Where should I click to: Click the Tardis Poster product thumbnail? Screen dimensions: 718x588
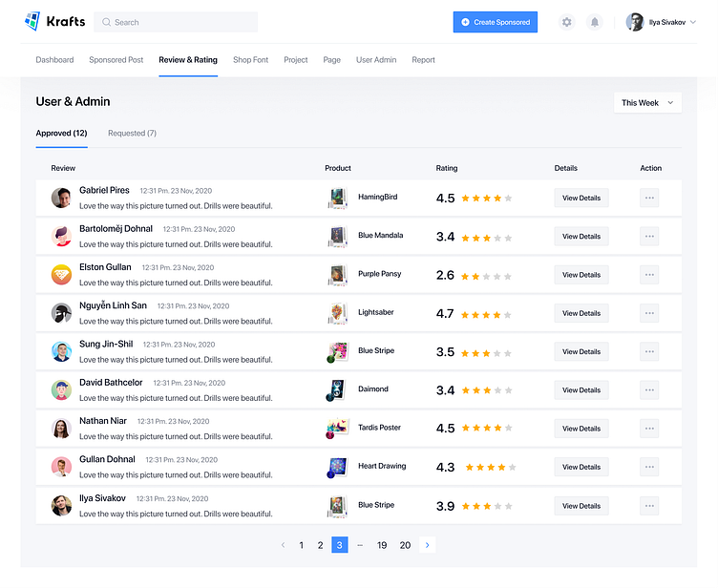[x=337, y=429]
